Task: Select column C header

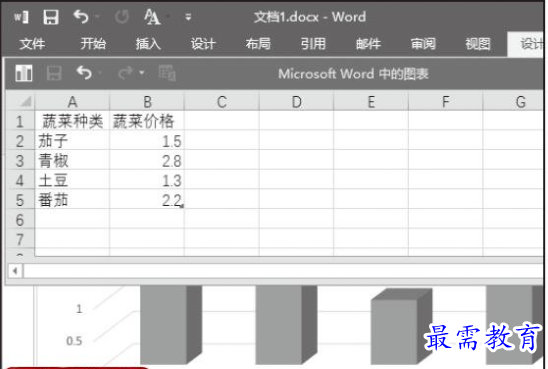Action: tap(222, 102)
